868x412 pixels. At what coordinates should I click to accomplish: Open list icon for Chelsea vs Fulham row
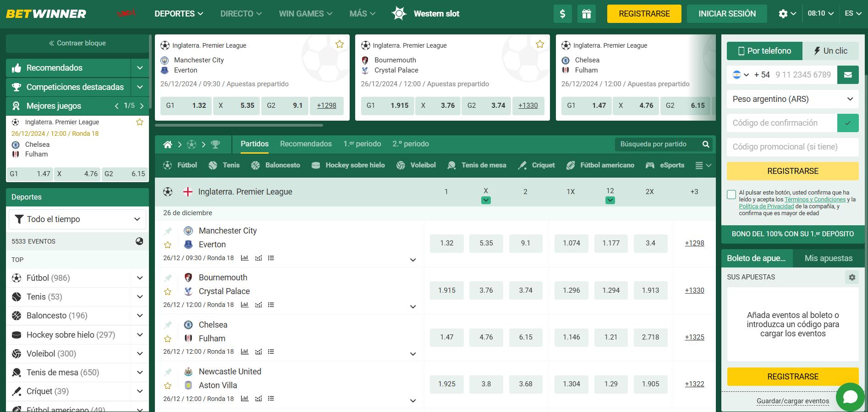coord(271,351)
